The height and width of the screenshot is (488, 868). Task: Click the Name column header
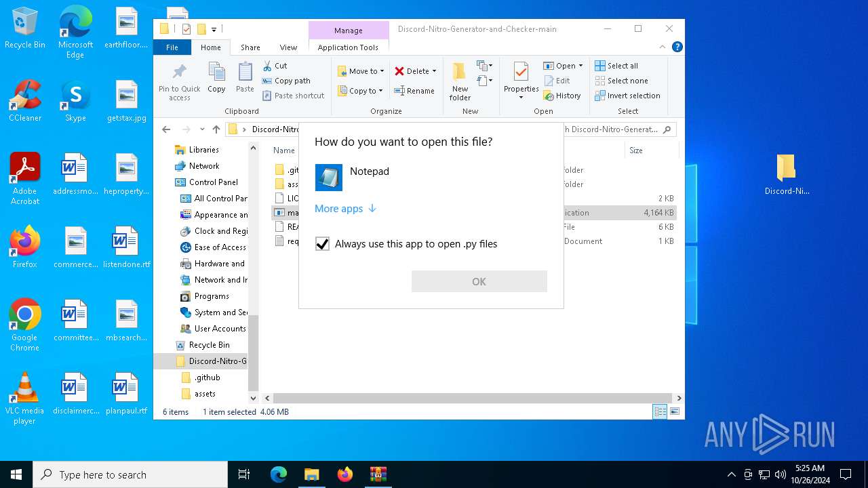(283, 150)
